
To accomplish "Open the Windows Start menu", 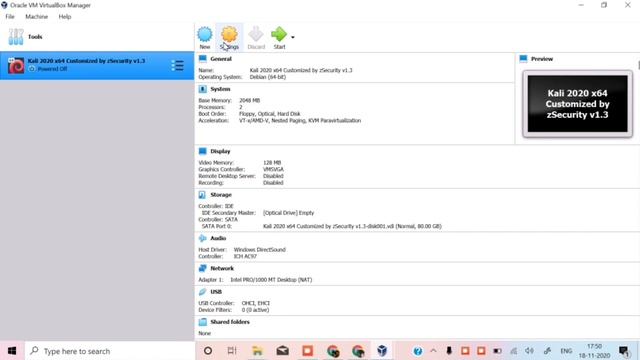I will coord(12,351).
